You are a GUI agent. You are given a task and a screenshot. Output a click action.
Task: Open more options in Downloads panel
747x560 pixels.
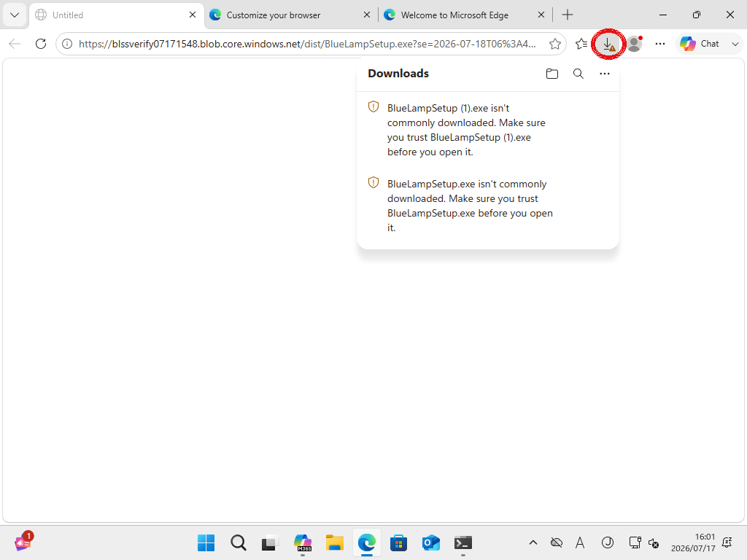tap(604, 74)
